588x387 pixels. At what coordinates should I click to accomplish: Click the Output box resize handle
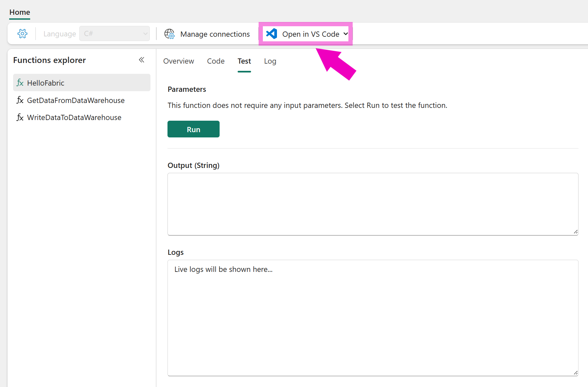(576, 232)
